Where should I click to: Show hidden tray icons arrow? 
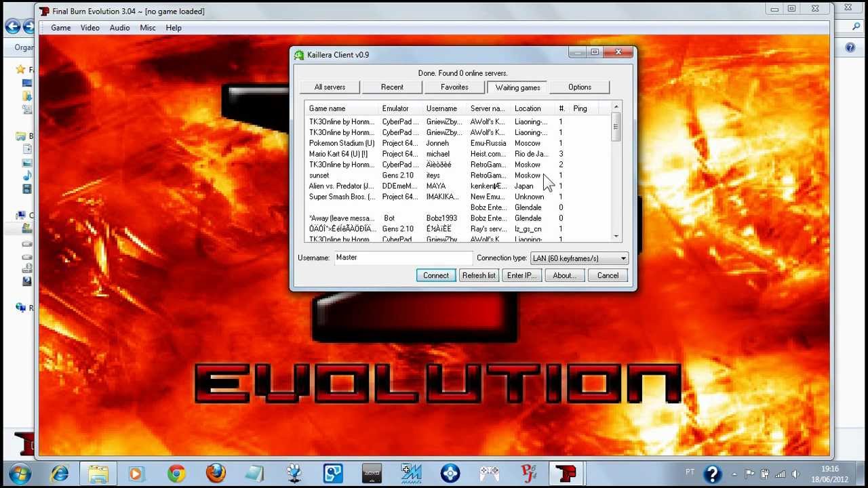734,474
